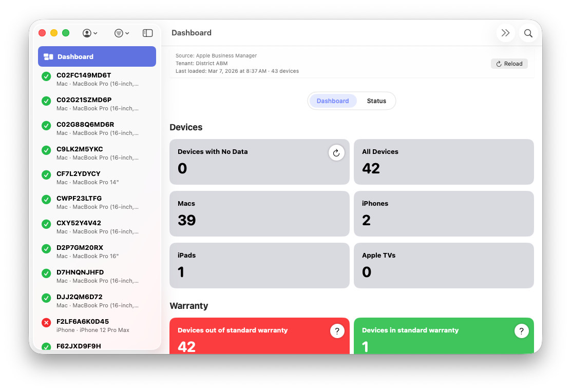Image resolution: width=571 pixels, height=392 pixels.
Task: Toggle the sidebar visibility icon
Action: pos(147,32)
